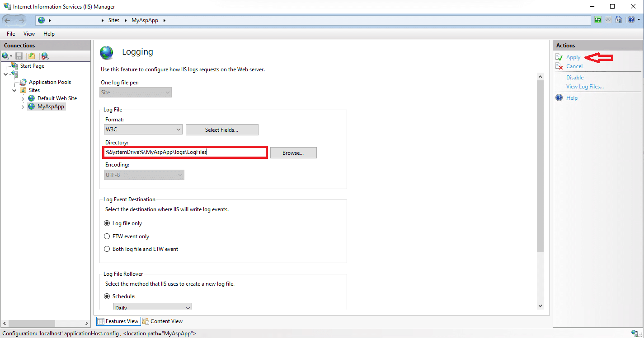Click the Connections pane horizontal scrollbar
This screenshot has width=644, height=338.
(x=32, y=323)
